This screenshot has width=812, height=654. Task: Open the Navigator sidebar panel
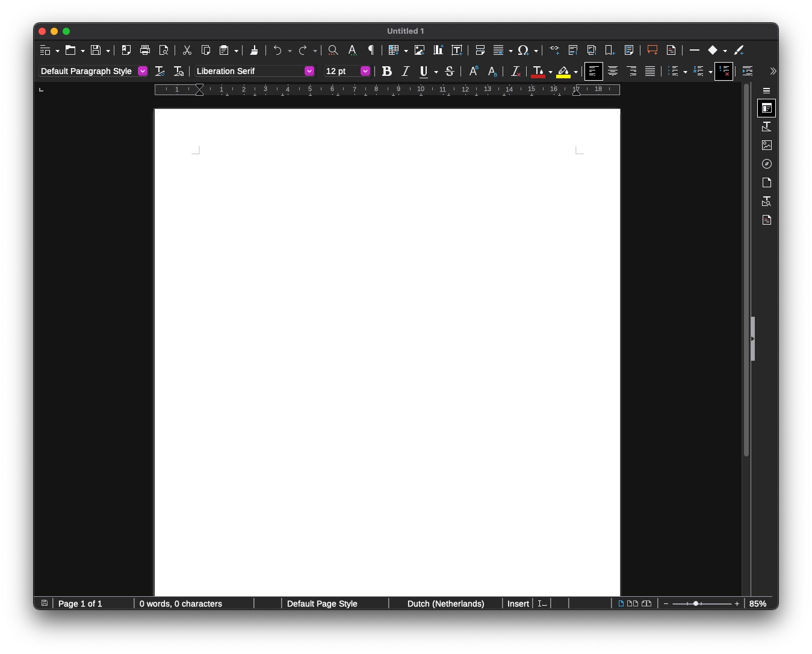click(766, 164)
